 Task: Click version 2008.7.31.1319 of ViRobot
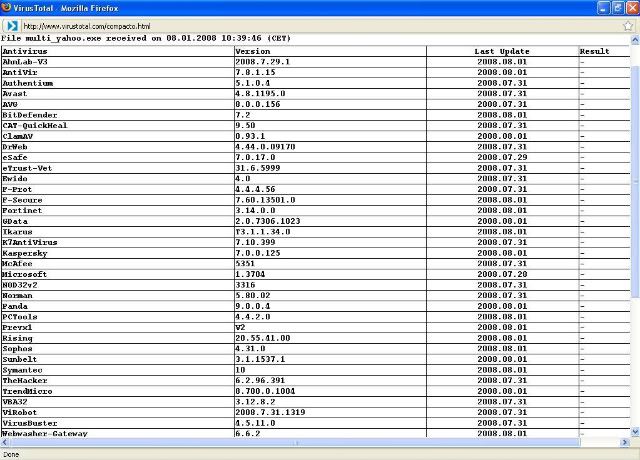(x=270, y=412)
